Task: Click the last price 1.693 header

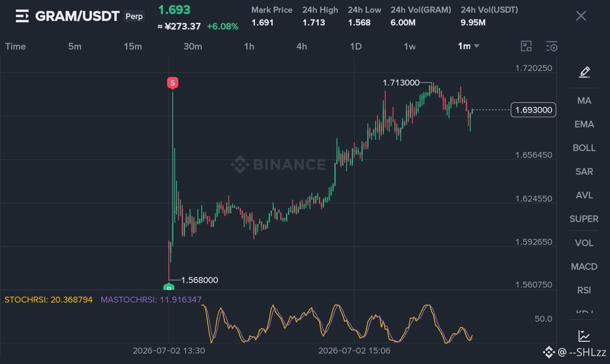Action: [x=174, y=10]
